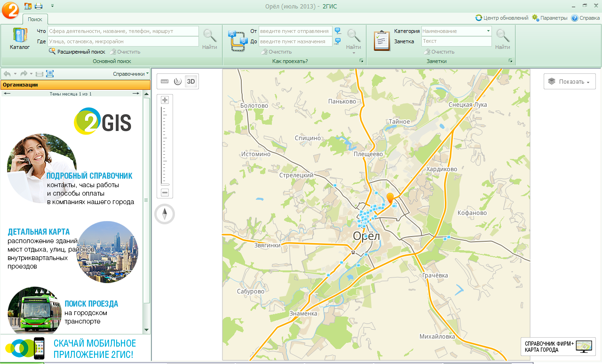Toggle the full list view panel icon
The height and width of the screenshot is (364, 602).
point(50,74)
